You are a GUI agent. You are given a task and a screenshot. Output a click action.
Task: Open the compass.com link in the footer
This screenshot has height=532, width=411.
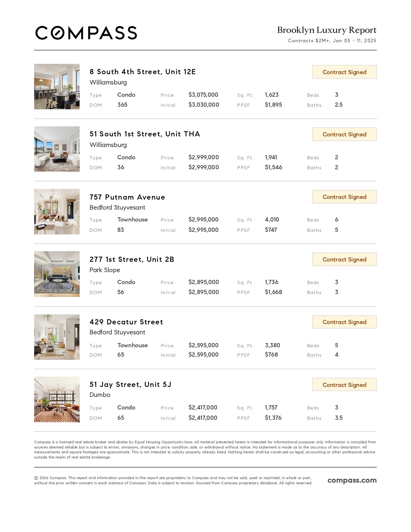pos(352,480)
